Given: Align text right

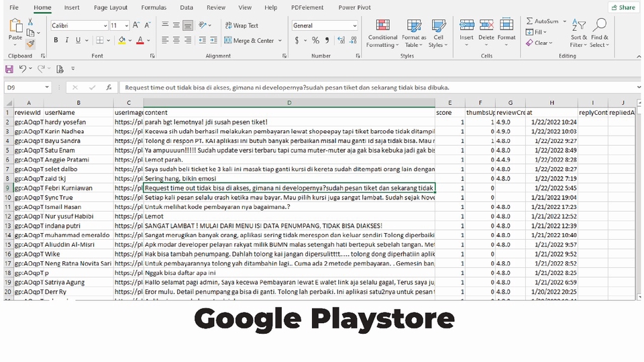Looking at the screenshot, I should click(x=188, y=40).
